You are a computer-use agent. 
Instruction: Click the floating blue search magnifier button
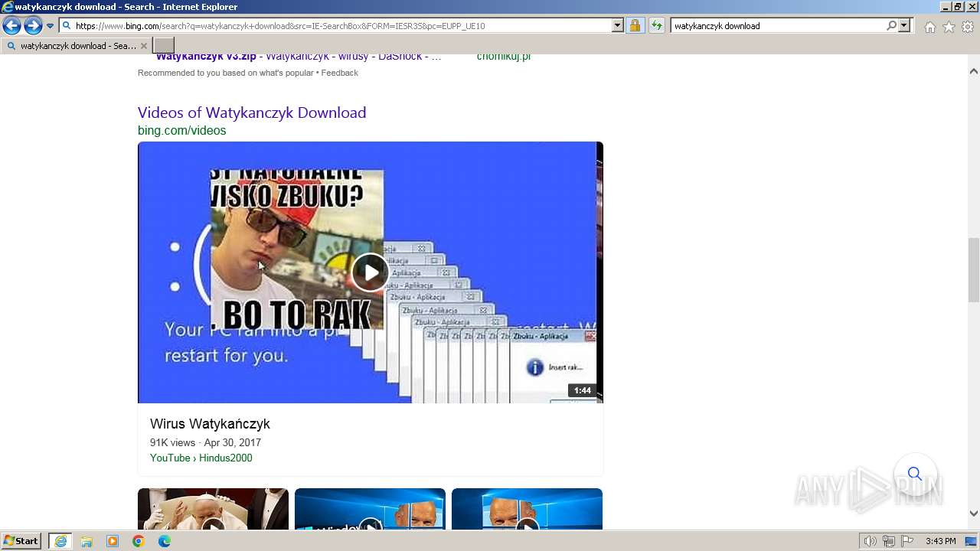(x=915, y=474)
